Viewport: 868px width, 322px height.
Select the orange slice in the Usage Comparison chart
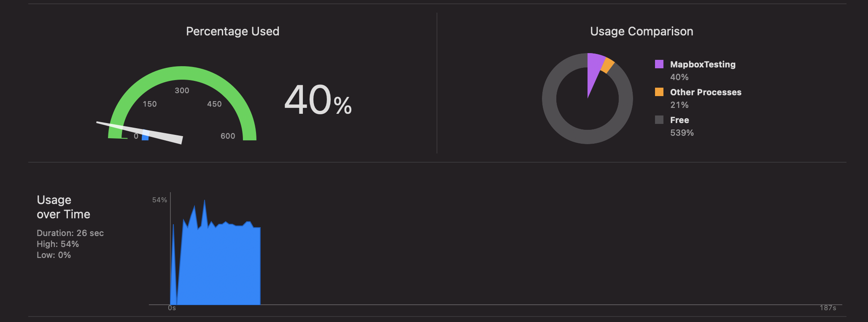pyautogui.click(x=606, y=65)
